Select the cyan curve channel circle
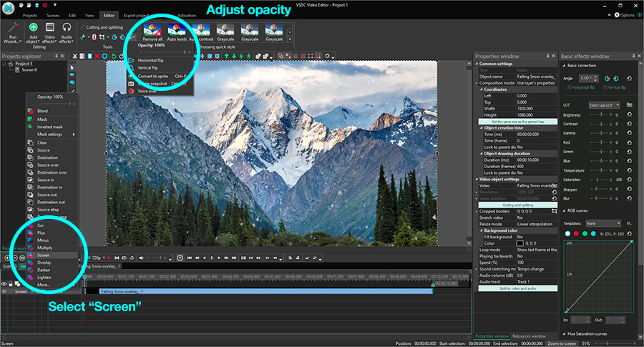 (x=593, y=234)
